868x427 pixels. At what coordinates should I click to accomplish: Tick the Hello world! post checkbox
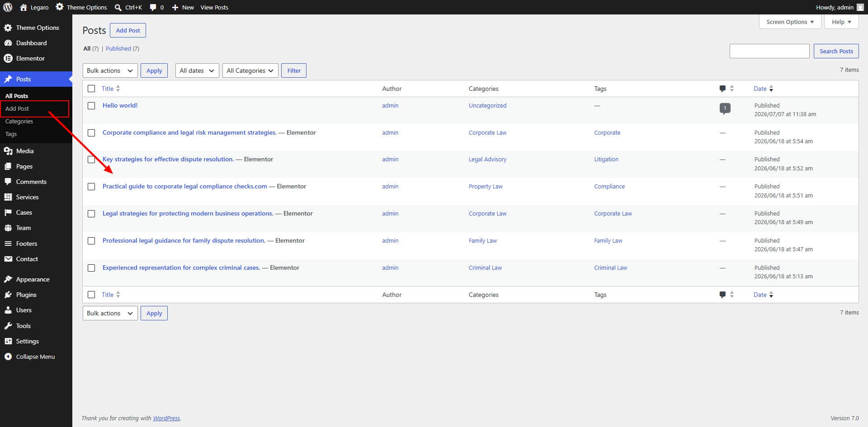91,106
